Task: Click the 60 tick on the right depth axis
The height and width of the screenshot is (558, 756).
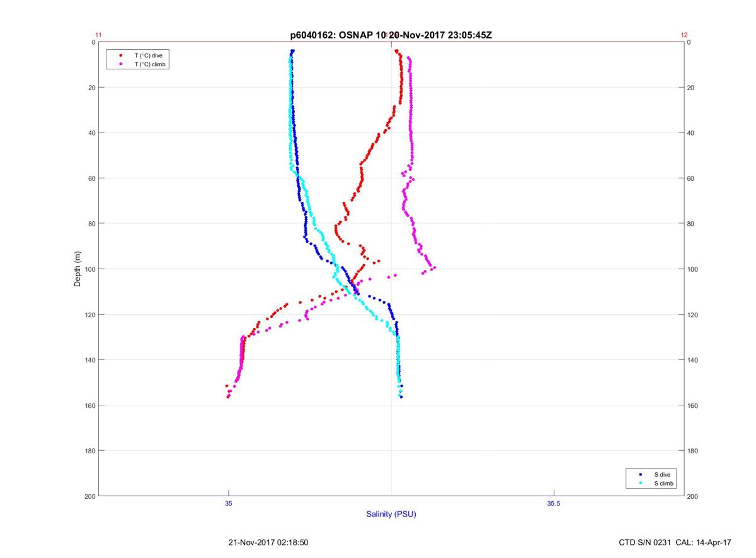Action: (690, 178)
